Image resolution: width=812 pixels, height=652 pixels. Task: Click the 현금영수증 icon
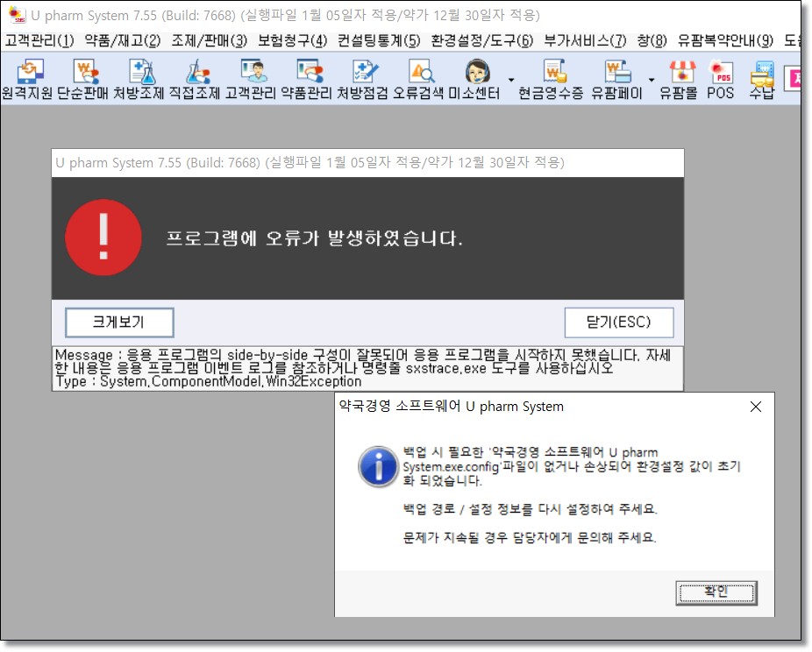552,78
